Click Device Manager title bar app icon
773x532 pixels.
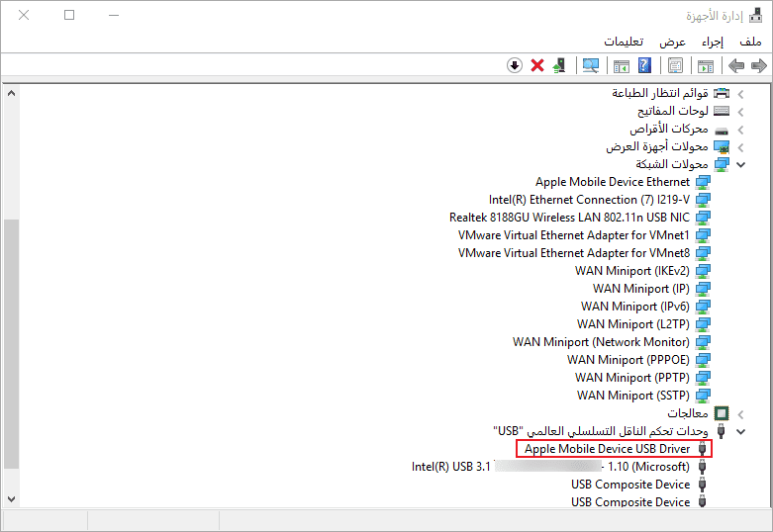point(756,15)
